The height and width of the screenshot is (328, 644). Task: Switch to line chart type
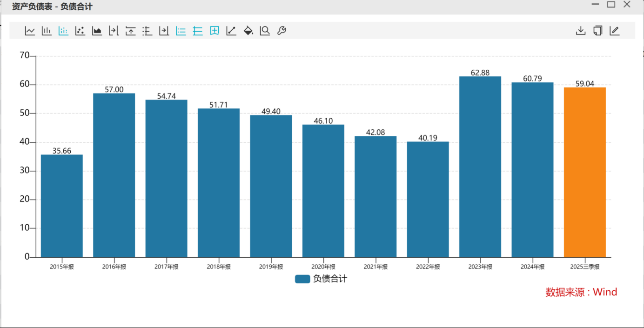pyautogui.click(x=30, y=31)
